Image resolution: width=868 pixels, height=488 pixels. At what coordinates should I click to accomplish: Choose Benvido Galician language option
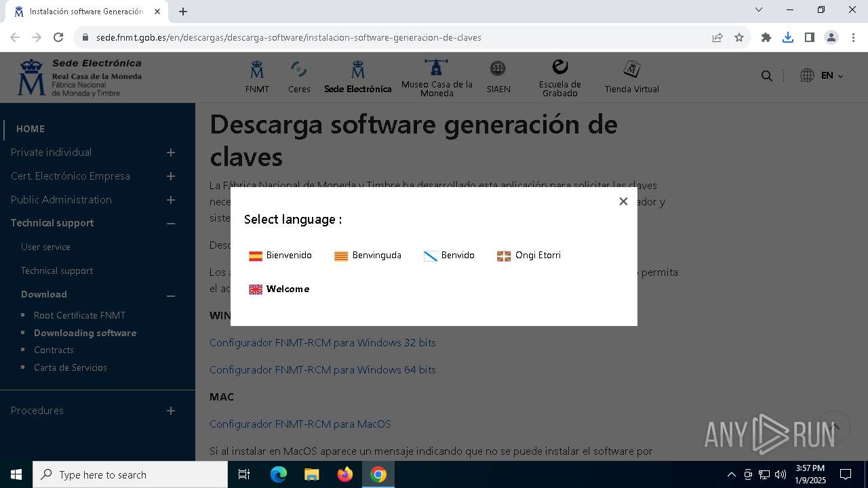449,256
